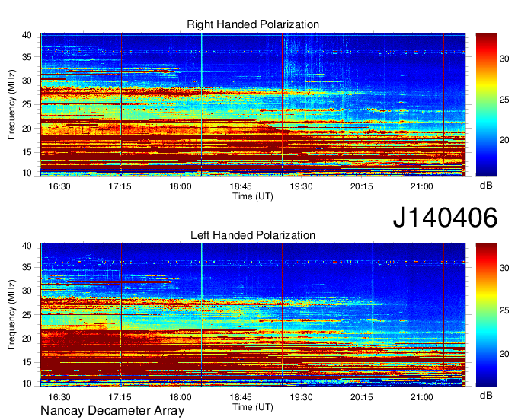Click the 25 dB tick on Right Handed colorbar

point(504,100)
